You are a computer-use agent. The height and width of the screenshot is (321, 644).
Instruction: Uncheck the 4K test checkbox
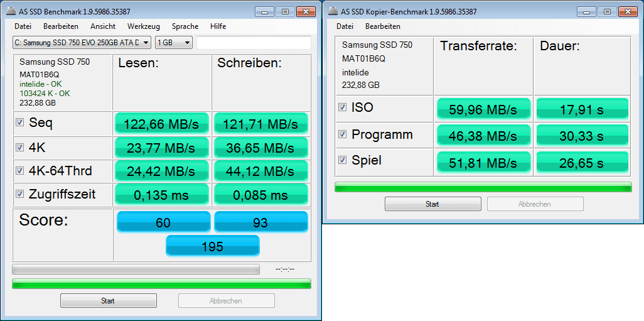19,147
